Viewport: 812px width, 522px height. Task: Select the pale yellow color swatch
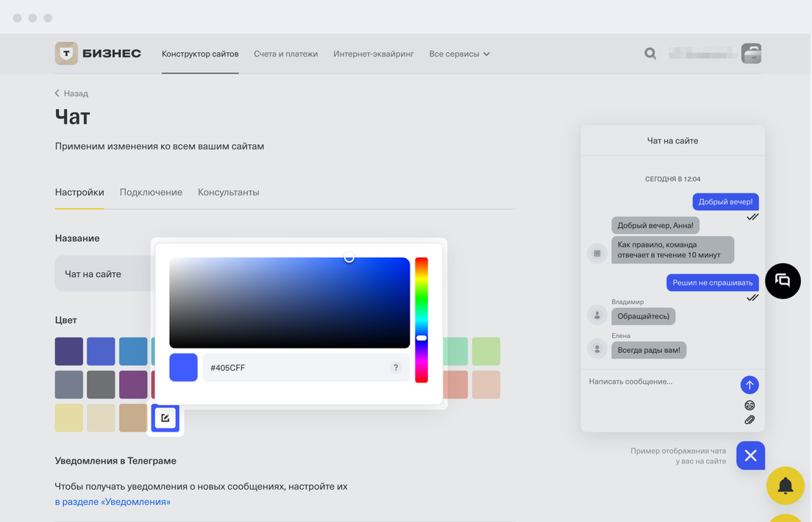pos(69,418)
